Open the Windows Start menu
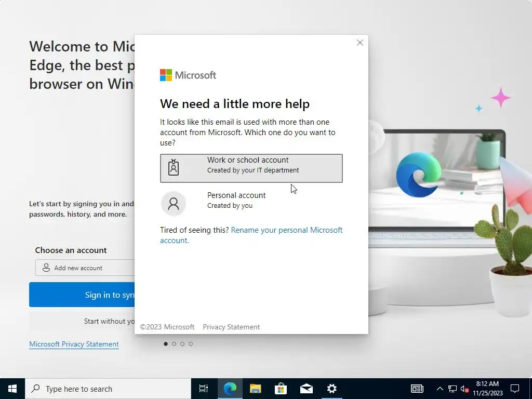Image resolution: width=532 pixels, height=399 pixels. point(12,389)
